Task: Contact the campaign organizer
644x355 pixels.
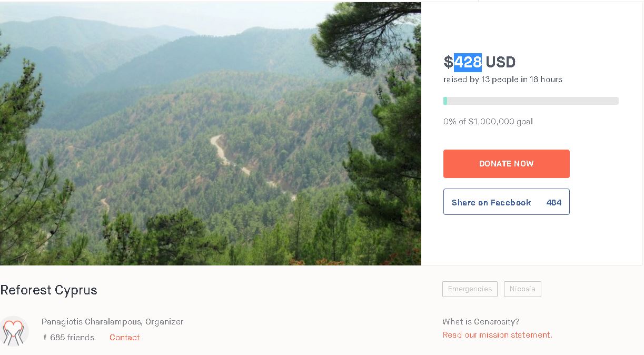Action: point(125,338)
